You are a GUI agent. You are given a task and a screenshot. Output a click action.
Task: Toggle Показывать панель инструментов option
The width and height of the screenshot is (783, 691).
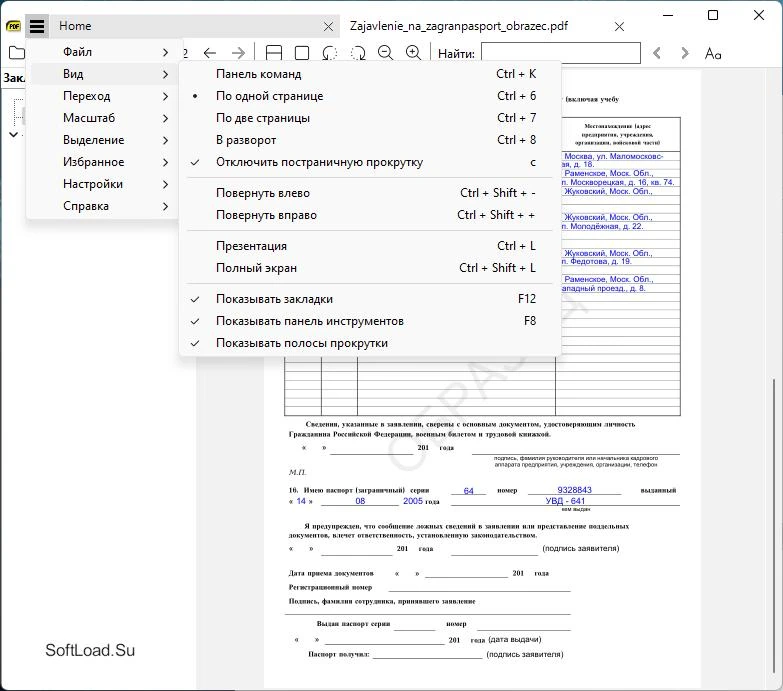pyautogui.click(x=370, y=321)
